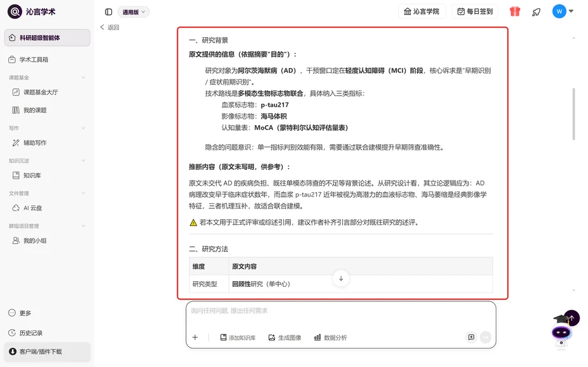Click the content area vertical scrollbar
Image resolution: width=588 pixels, height=367 pixels.
coord(573,114)
